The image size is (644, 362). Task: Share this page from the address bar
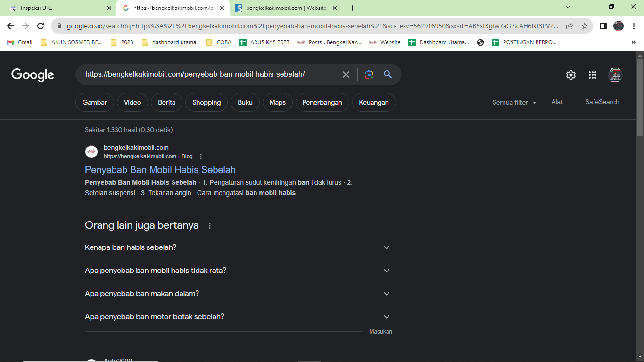point(570,26)
